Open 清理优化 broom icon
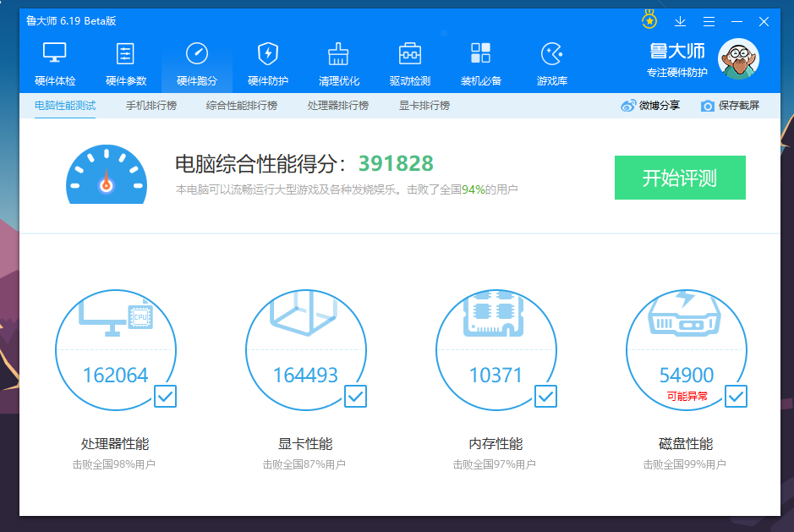 [338, 53]
